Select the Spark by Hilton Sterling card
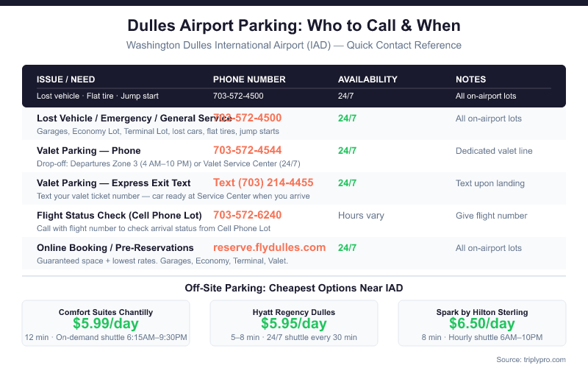Screen dimensions: 588x368 click(x=481, y=323)
